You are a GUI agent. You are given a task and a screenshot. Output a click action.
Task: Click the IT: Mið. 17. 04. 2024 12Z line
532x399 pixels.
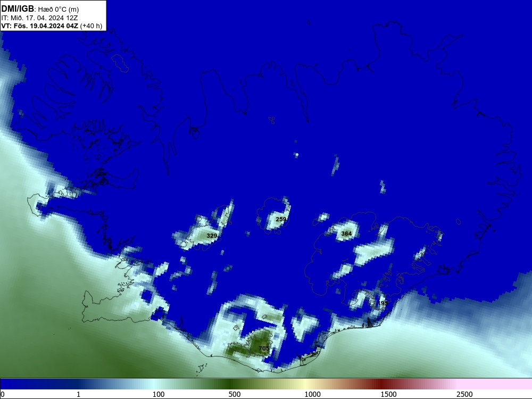tap(39, 18)
